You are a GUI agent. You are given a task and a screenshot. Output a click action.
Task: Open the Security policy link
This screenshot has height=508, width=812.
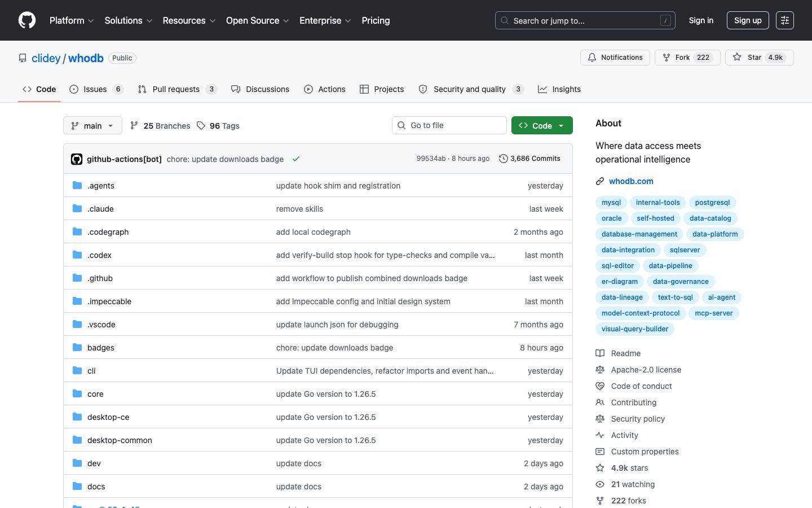pos(638,419)
